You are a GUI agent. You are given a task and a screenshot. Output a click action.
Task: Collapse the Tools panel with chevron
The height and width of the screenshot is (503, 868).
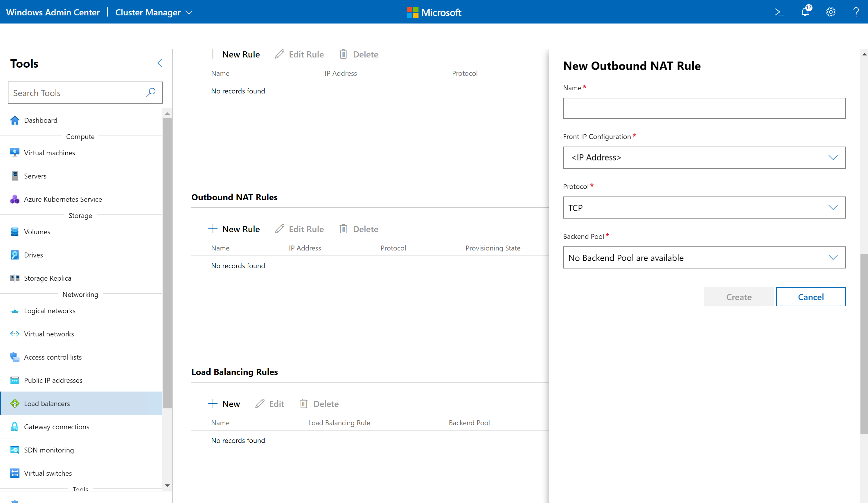point(160,63)
